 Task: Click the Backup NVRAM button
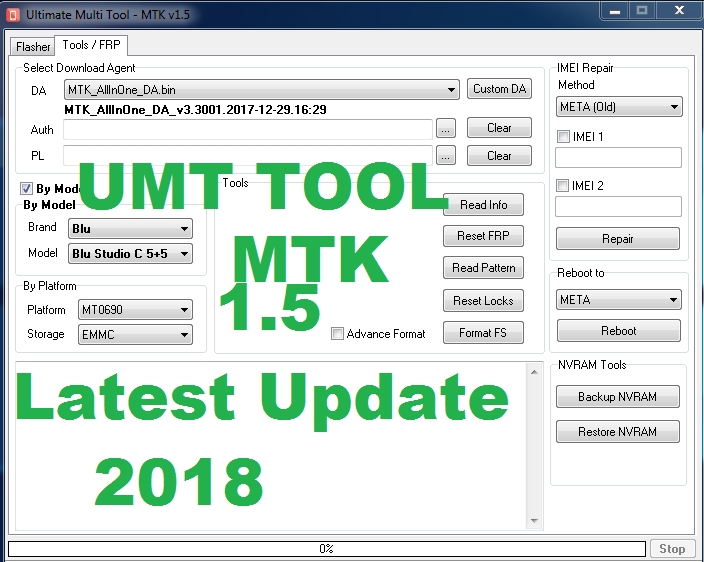617,397
